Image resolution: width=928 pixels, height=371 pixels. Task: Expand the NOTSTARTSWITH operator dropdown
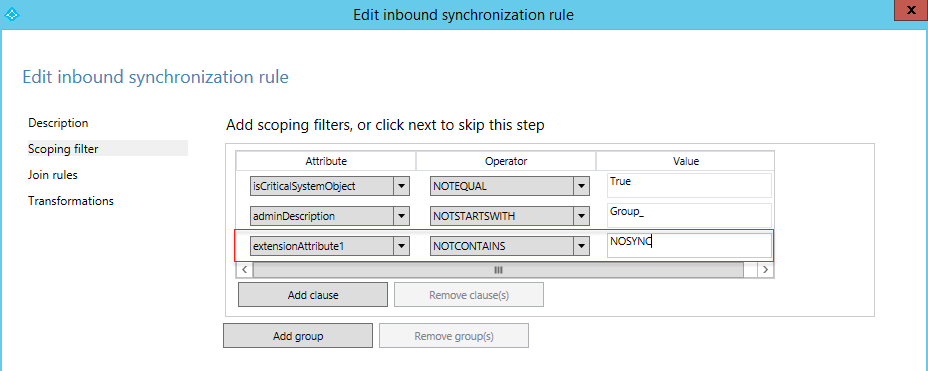click(x=582, y=216)
